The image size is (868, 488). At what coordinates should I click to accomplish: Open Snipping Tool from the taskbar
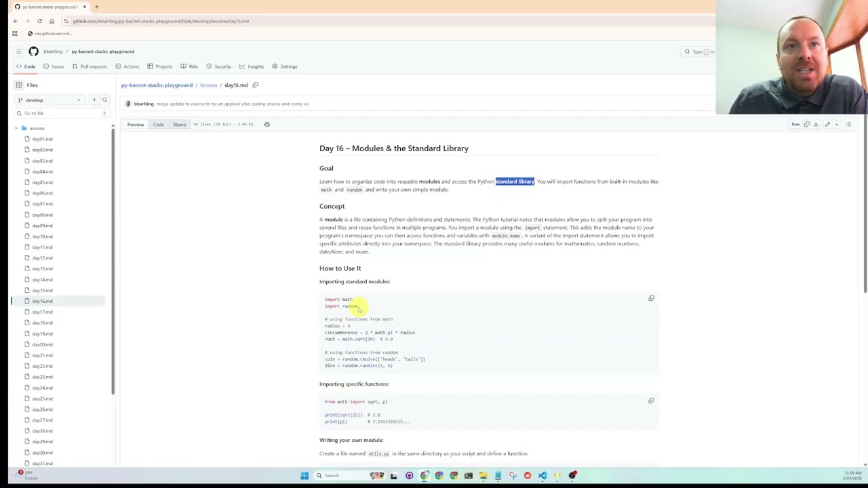[x=513, y=475]
